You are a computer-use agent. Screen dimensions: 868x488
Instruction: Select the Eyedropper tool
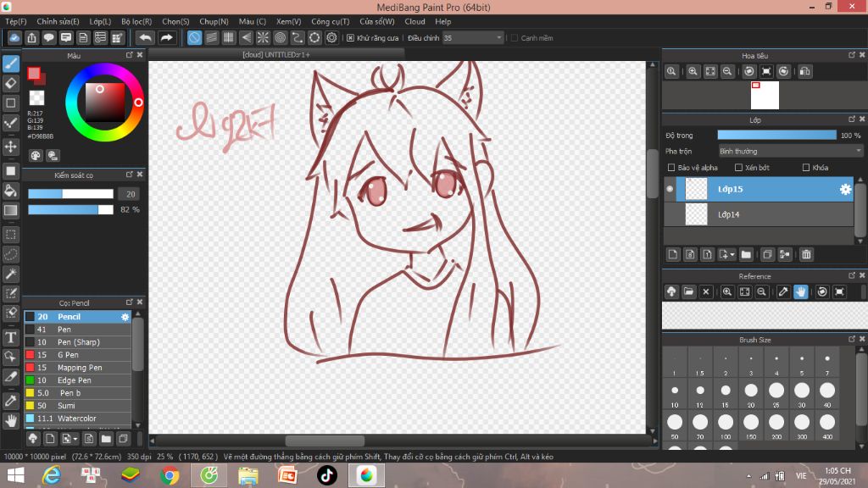coord(10,401)
